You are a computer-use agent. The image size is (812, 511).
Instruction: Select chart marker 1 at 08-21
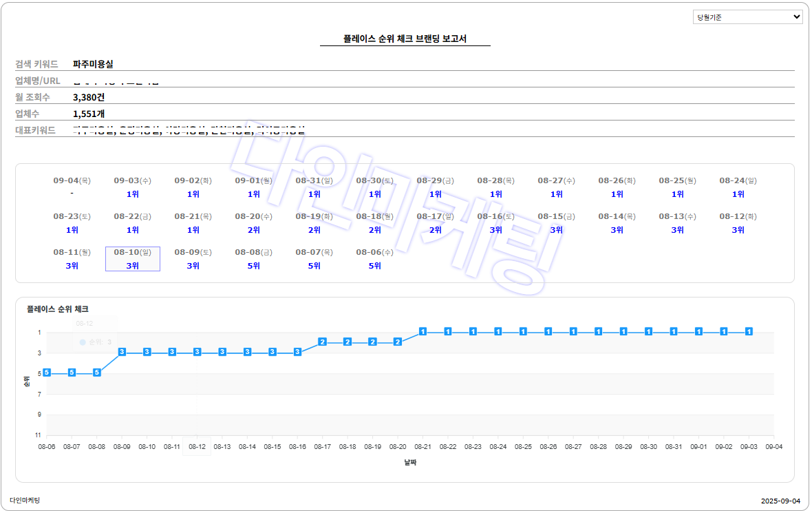tap(423, 331)
